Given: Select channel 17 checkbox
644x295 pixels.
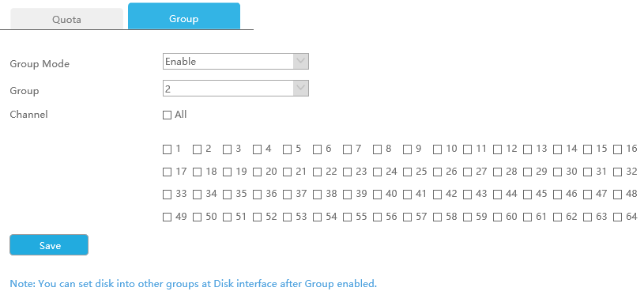Looking at the screenshot, I should click(167, 172).
